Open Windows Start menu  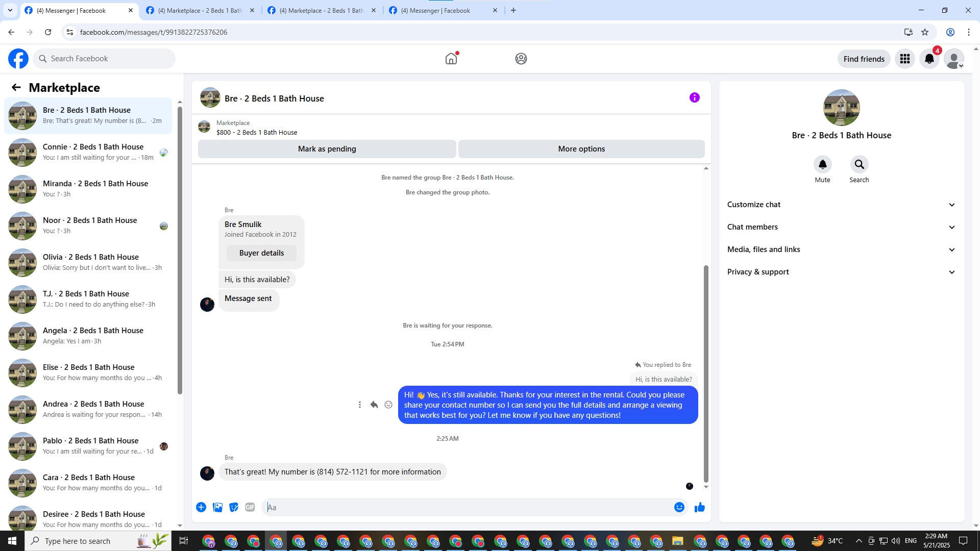pos(12,541)
